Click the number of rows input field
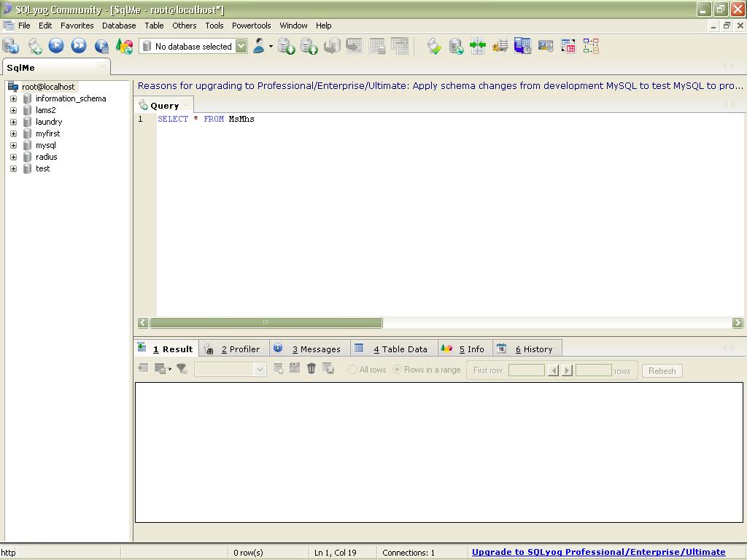Viewport: 747px width, 560px height. click(594, 370)
